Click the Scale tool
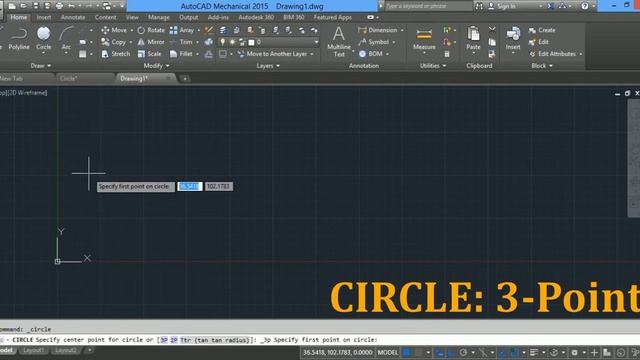This screenshot has width=640, height=360. (x=149, y=54)
